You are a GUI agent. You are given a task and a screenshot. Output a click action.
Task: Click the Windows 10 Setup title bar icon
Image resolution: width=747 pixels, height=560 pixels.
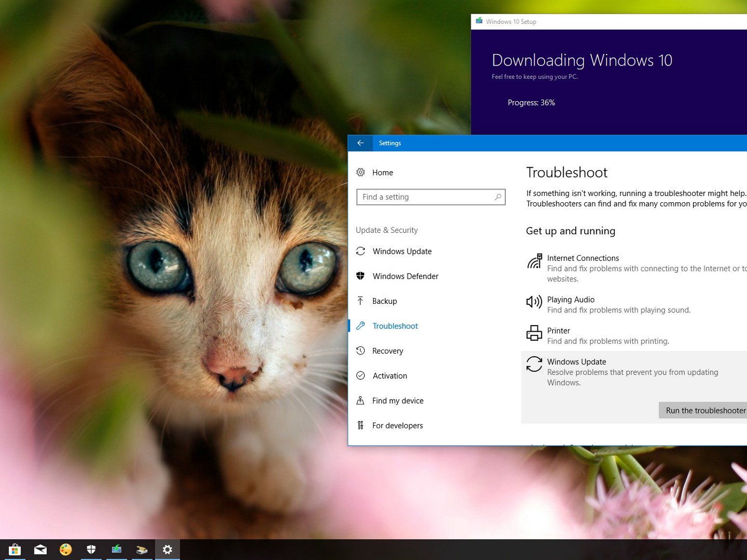click(479, 21)
